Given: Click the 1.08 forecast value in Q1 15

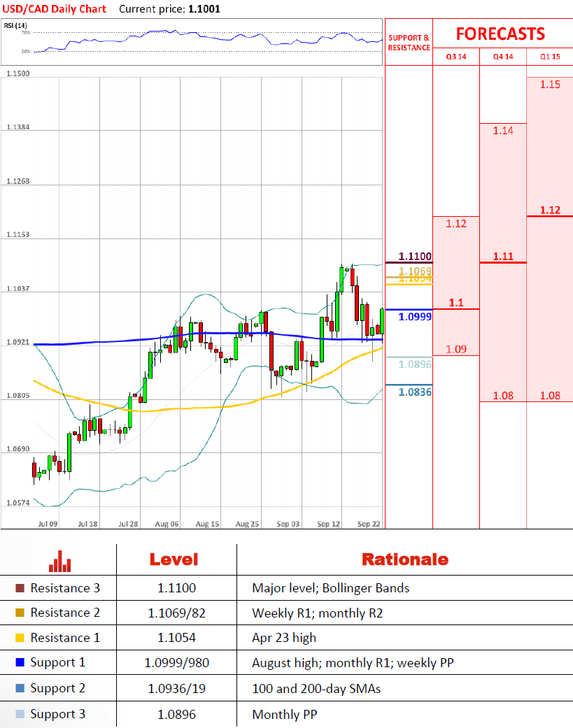Looking at the screenshot, I should tap(550, 396).
